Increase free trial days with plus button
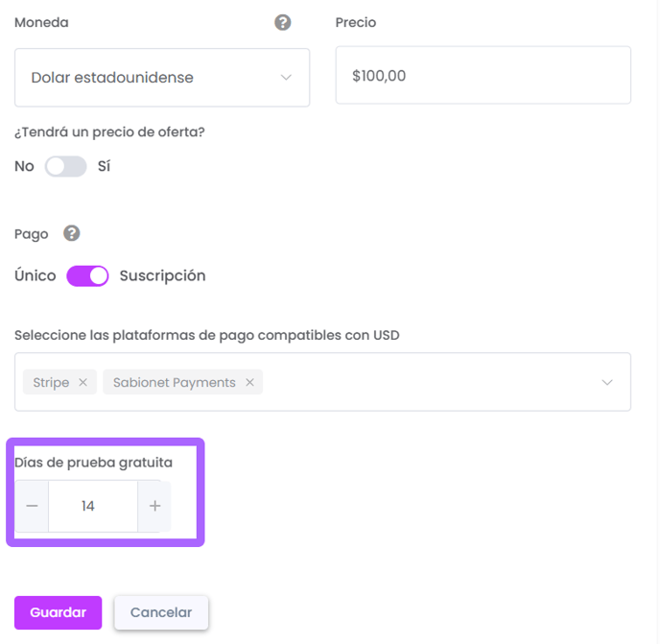This screenshot has width=660, height=644. pyautogui.click(x=154, y=506)
